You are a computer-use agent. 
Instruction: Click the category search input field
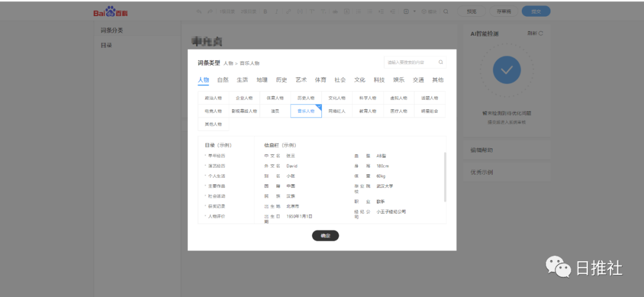[410, 62]
